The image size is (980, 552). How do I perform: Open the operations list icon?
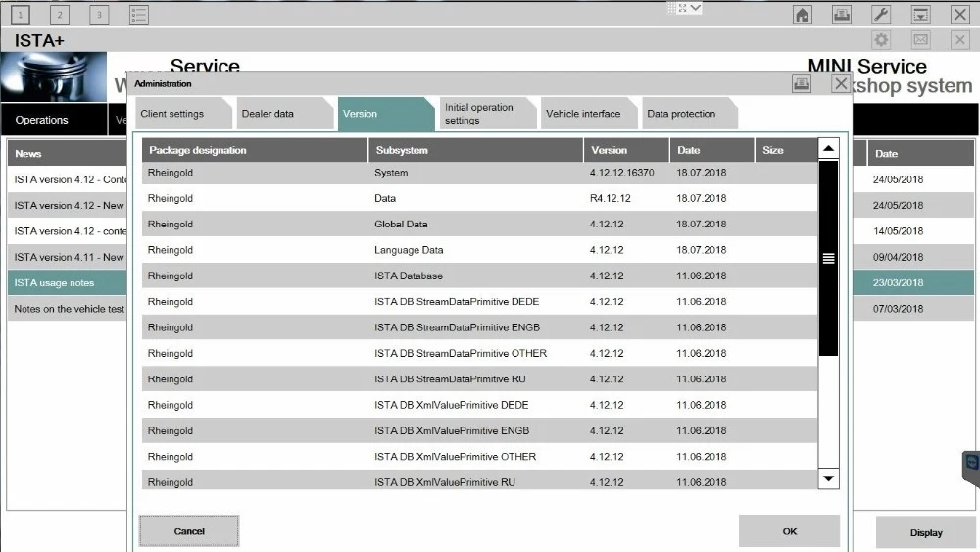pyautogui.click(x=139, y=15)
